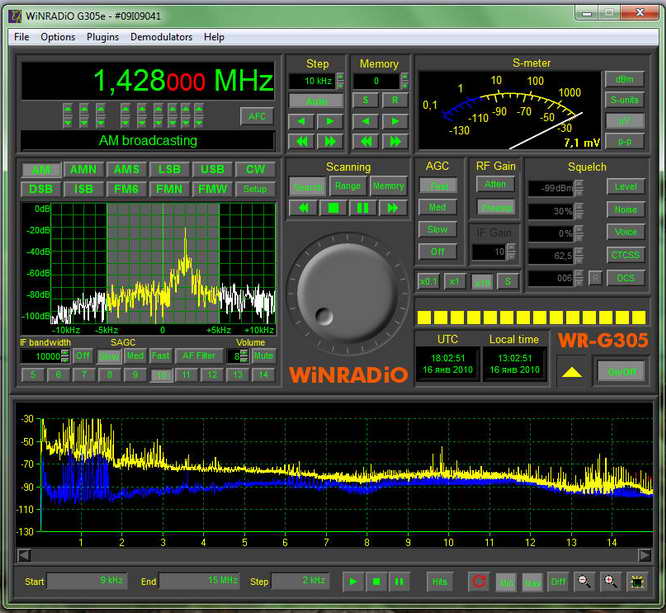Adjust Volume value spinner

244,356
